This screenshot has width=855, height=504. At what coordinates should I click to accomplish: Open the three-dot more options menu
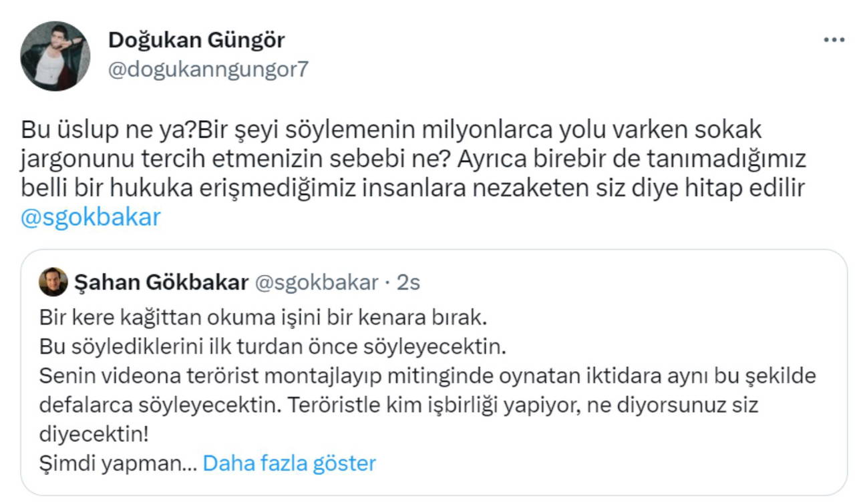click(x=834, y=40)
